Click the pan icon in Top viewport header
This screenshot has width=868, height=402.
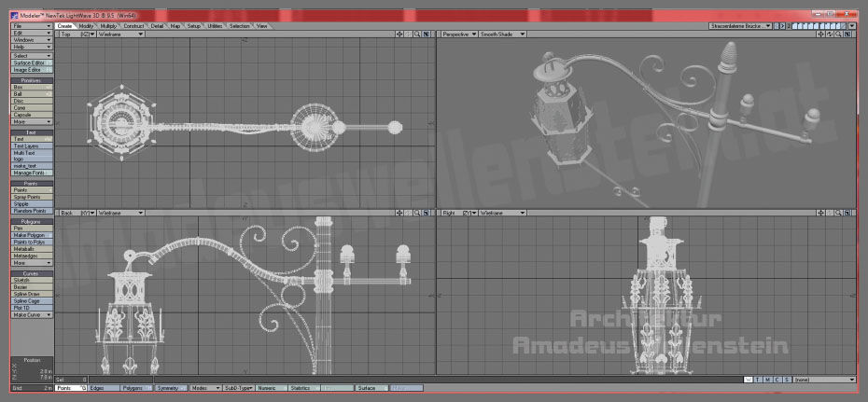click(x=399, y=35)
